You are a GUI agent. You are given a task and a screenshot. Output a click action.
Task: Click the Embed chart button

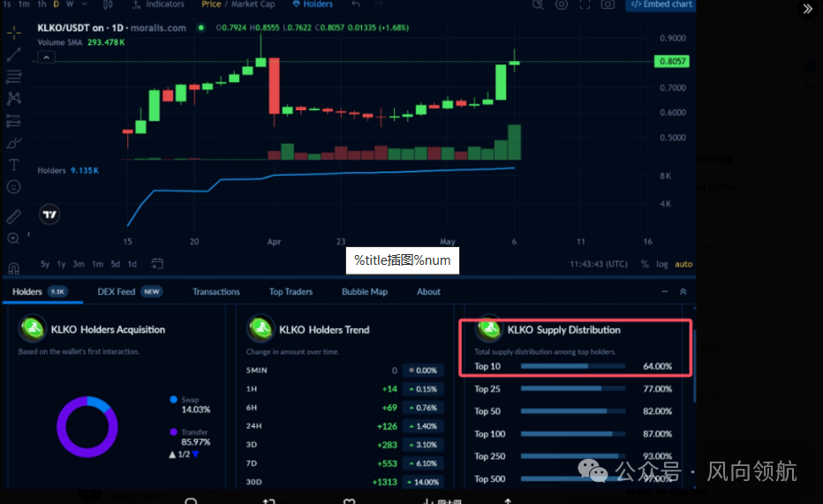661,4
